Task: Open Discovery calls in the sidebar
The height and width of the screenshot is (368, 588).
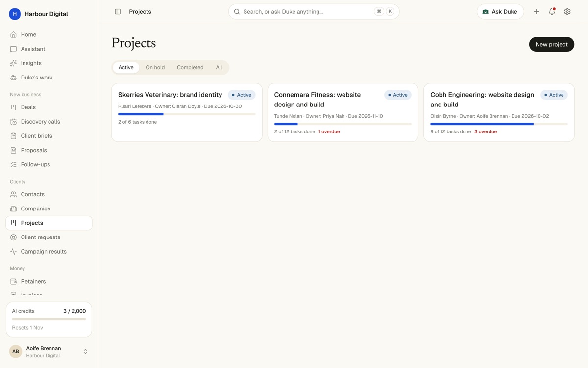Action: 49,122
